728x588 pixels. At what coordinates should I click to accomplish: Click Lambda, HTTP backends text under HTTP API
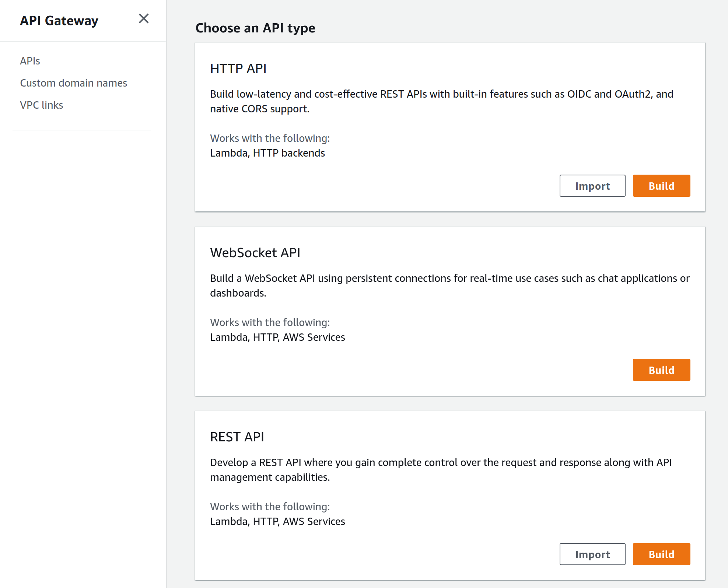[x=267, y=153]
